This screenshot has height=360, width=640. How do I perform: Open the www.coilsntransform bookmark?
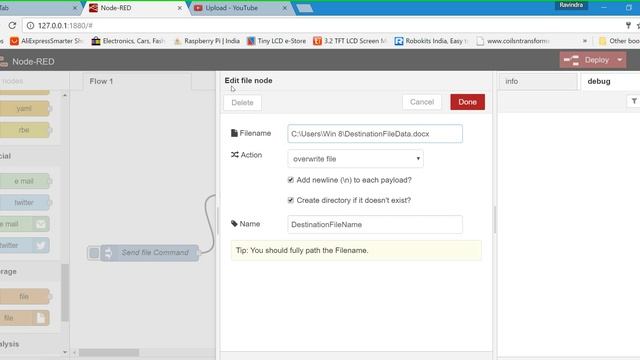[x=513, y=41]
